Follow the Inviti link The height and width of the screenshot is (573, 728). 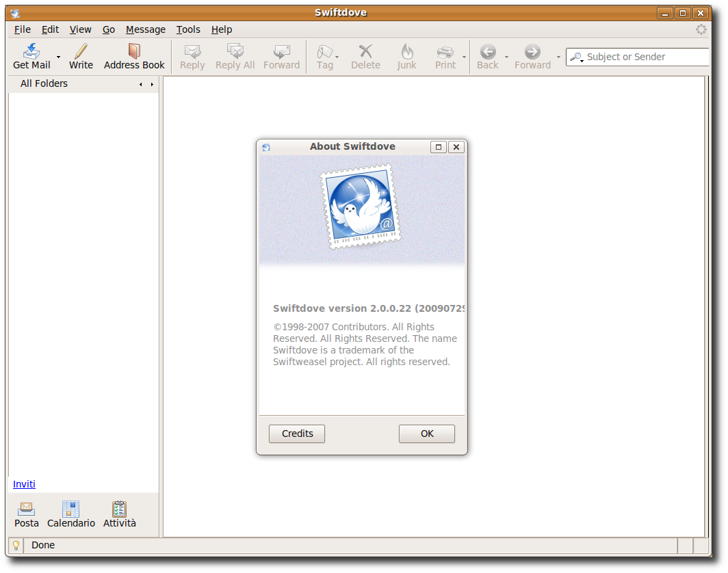24,484
